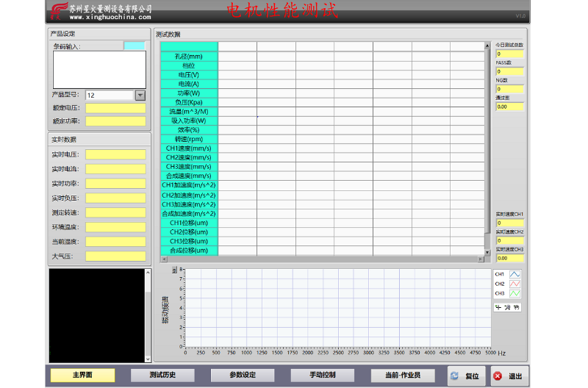Click the table horizontal scroll left arrow
588x388 pixels.
[164, 259]
